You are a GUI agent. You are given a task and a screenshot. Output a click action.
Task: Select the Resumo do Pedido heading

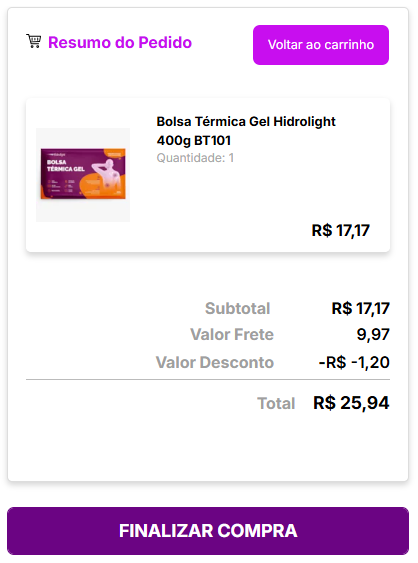[x=120, y=42]
